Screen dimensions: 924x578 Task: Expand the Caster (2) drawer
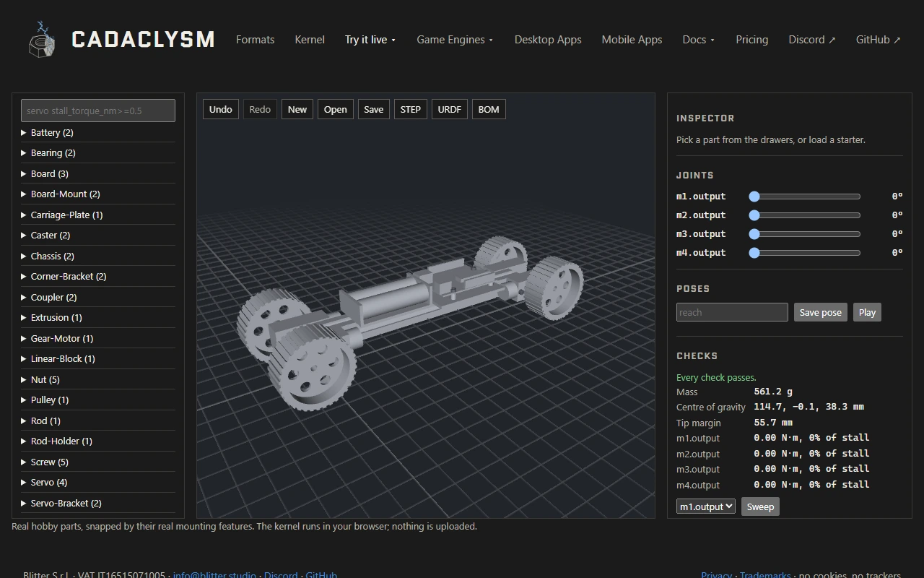(x=98, y=236)
